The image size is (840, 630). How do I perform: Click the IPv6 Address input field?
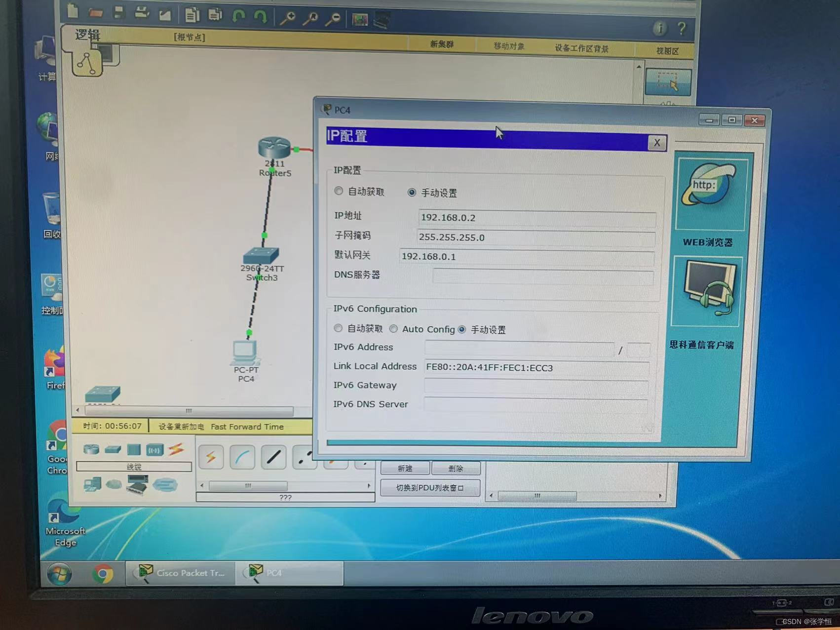(x=519, y=349)
